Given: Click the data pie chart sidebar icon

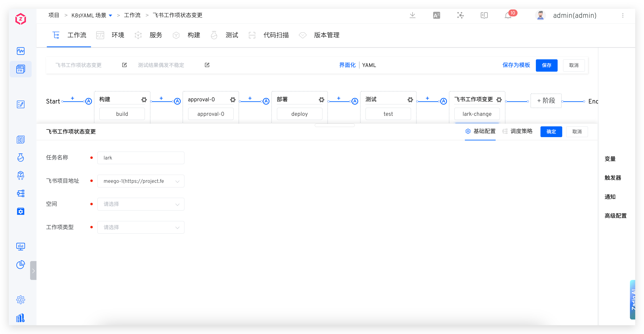Looking at the screenshot, I should tap(20, 264).
